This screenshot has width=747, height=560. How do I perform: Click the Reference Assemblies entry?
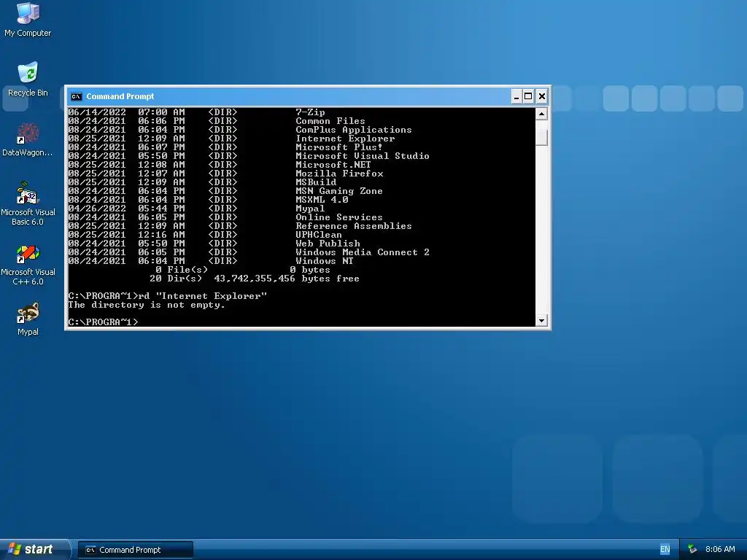pyautogui.click(x=354, y=226)
